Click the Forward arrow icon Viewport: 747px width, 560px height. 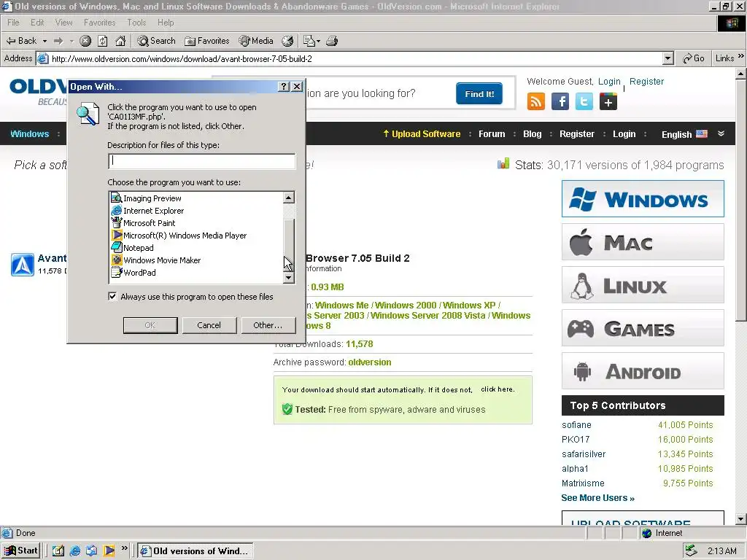(58, 41)
